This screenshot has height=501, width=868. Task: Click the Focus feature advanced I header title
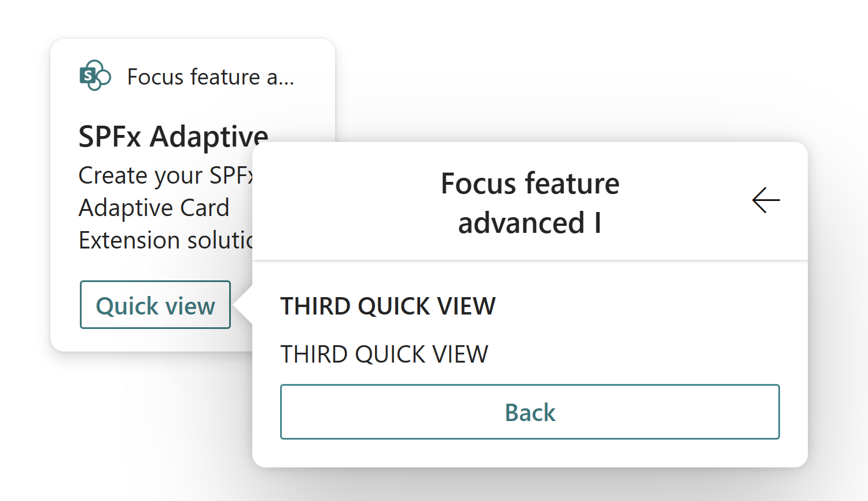click(x=530, y=203)
